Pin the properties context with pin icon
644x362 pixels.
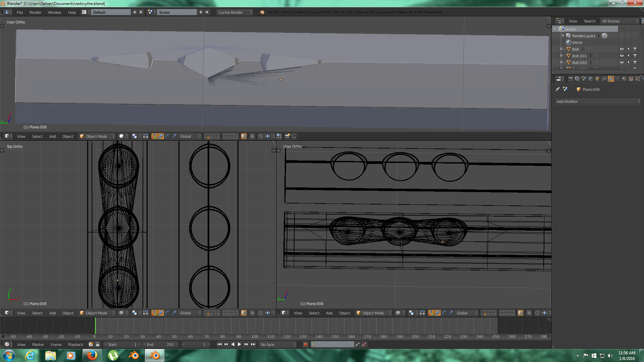(558, 89)
